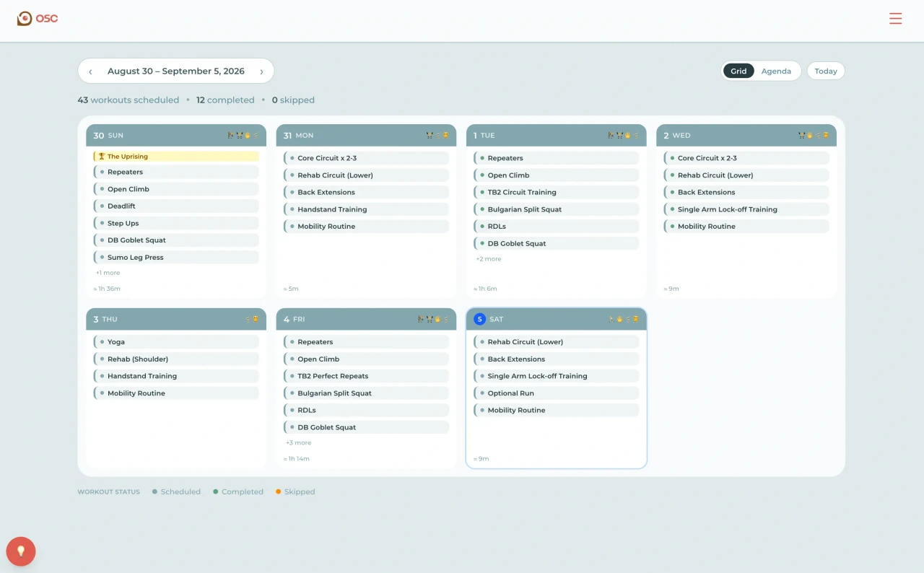The image size is (924, 573).
Task: Switch to Agenda view
Action: click(x=776, y=71)
